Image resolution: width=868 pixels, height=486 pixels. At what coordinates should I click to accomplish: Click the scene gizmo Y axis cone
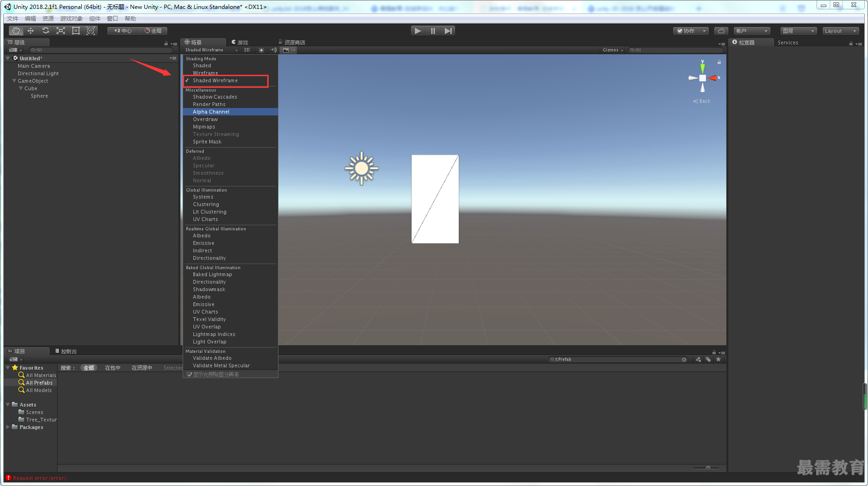(x=703, y=68)
